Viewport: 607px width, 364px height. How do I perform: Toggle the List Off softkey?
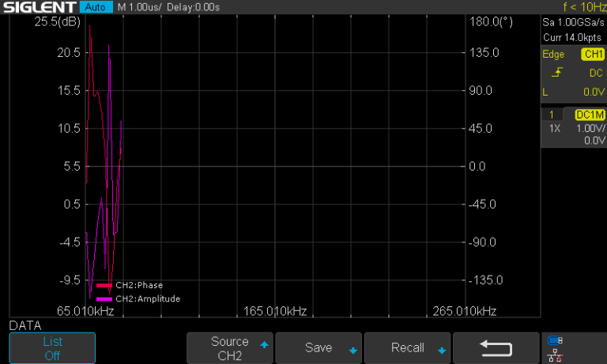tap(52, 348)
